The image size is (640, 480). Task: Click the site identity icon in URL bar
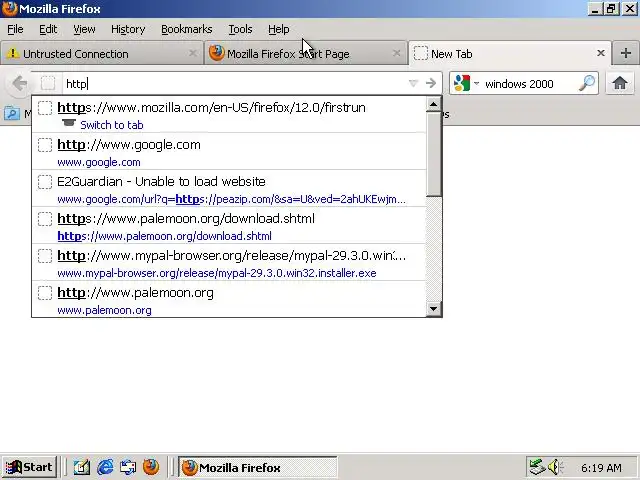pyautogui.click(x=48, y=84)
